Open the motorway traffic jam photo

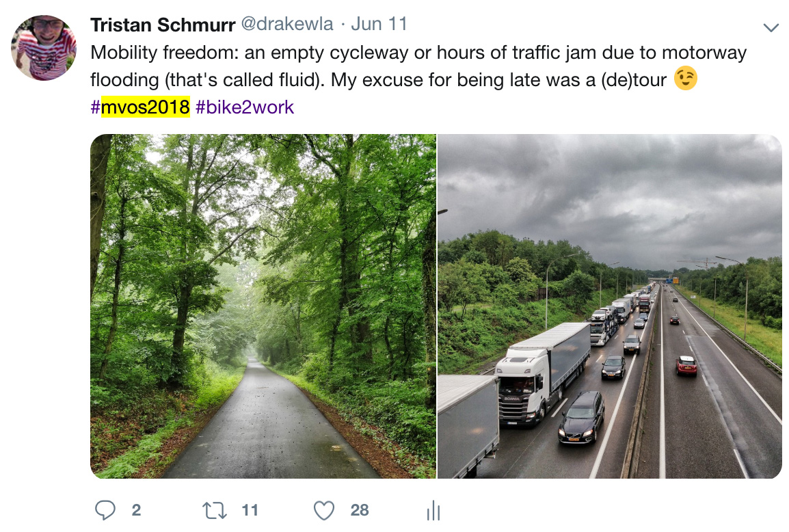(609, 306)
